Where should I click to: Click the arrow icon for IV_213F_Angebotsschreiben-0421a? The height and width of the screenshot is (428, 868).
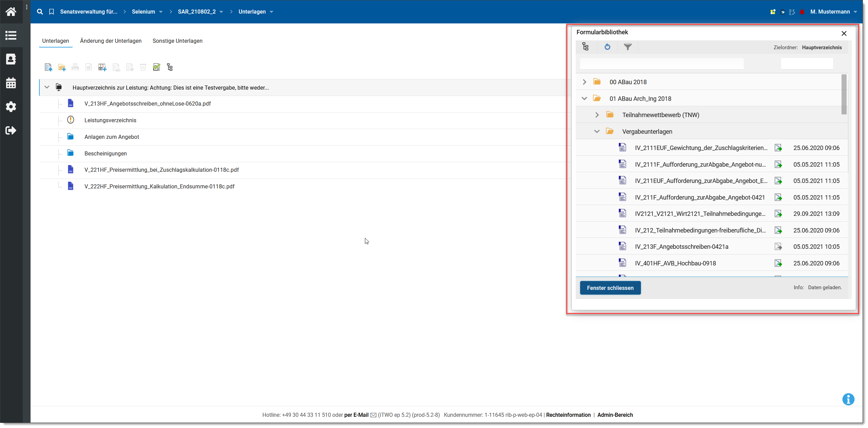click(778, 247)
